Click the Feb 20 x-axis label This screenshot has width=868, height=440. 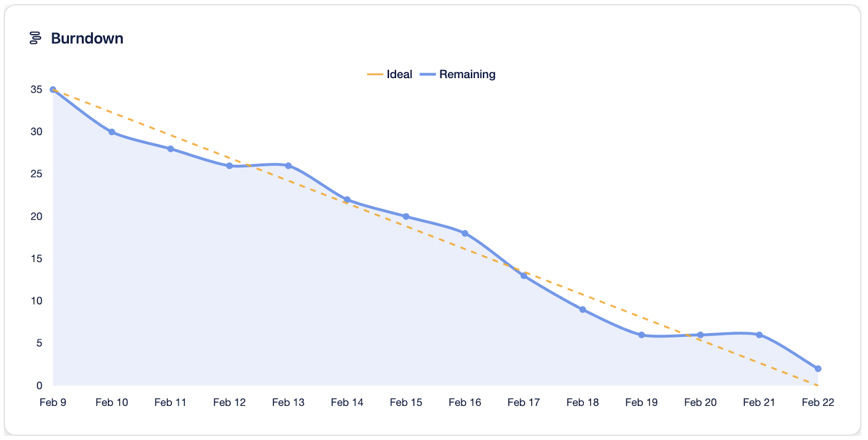coord(700,402)
